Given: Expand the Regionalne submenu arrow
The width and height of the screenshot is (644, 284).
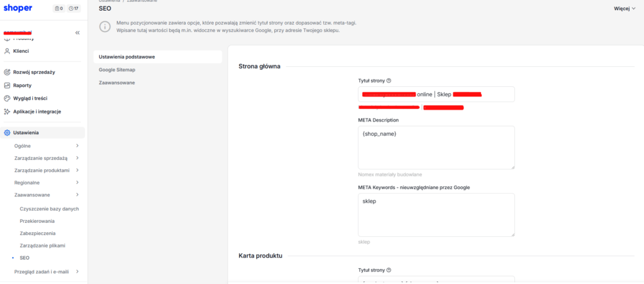Looking at the screenshot, I should pyautogui.click(x=77, y=183).
